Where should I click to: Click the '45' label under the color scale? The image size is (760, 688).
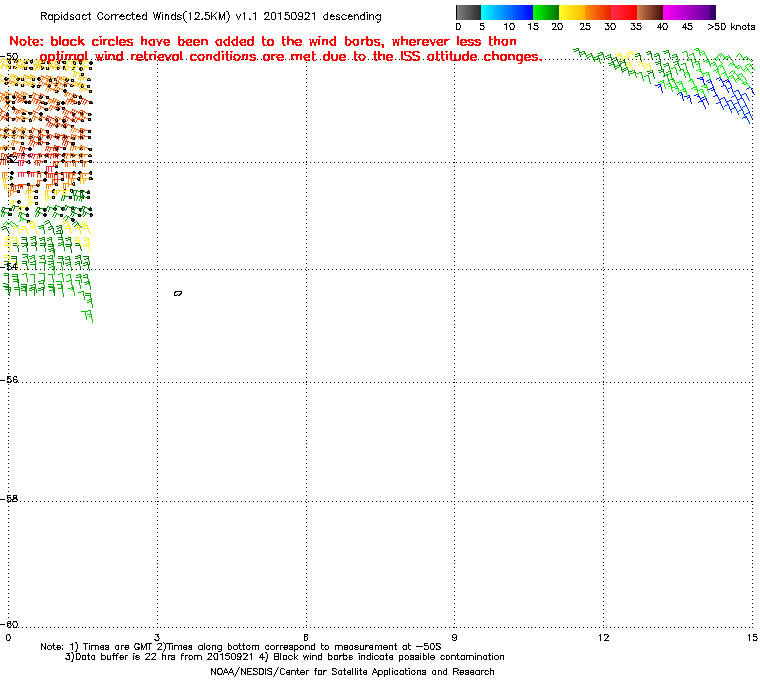pyautogui.click(x=687, y=27)
